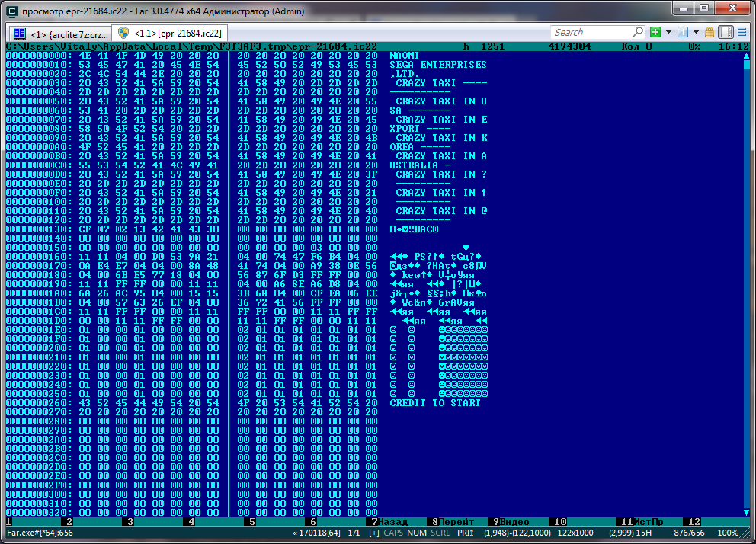Click the 9 Видео key bar button
756x544 pixels.
514,522
